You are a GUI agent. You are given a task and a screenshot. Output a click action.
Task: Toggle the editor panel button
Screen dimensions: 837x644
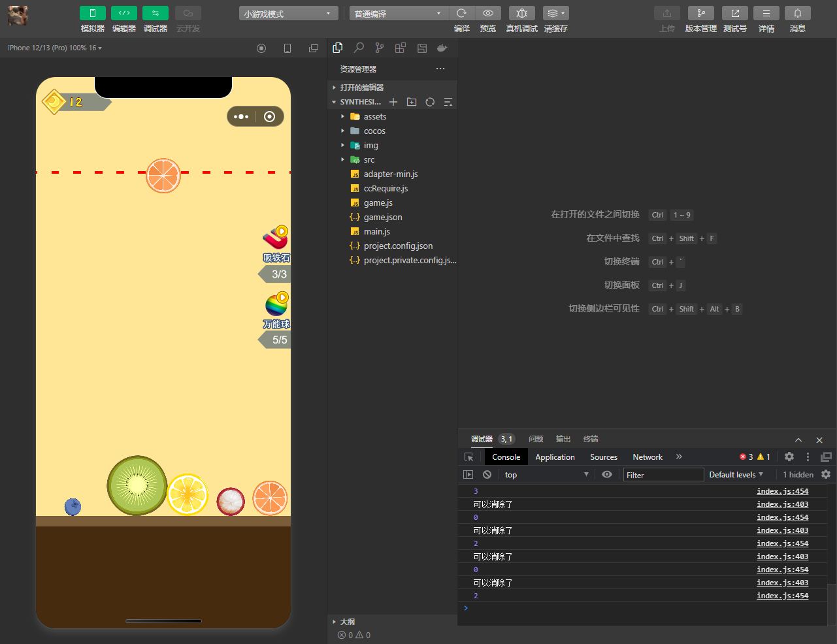pos(123,13)
